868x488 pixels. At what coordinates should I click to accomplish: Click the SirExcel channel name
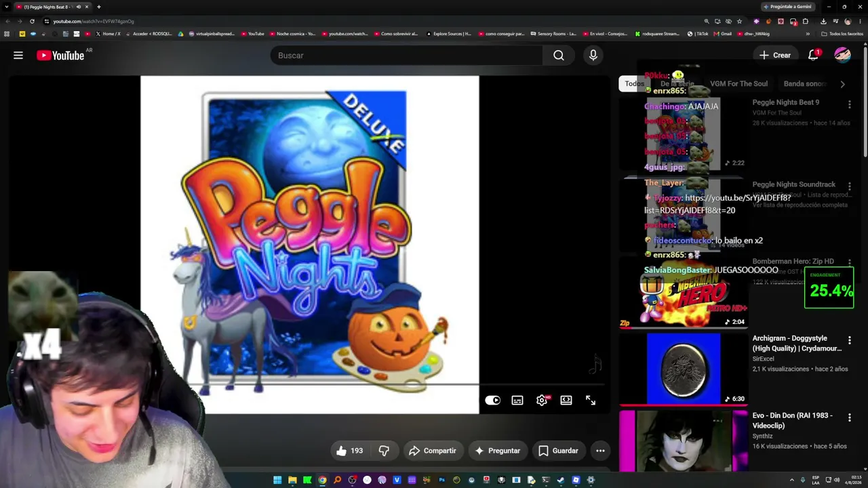(x=763, y=359)
